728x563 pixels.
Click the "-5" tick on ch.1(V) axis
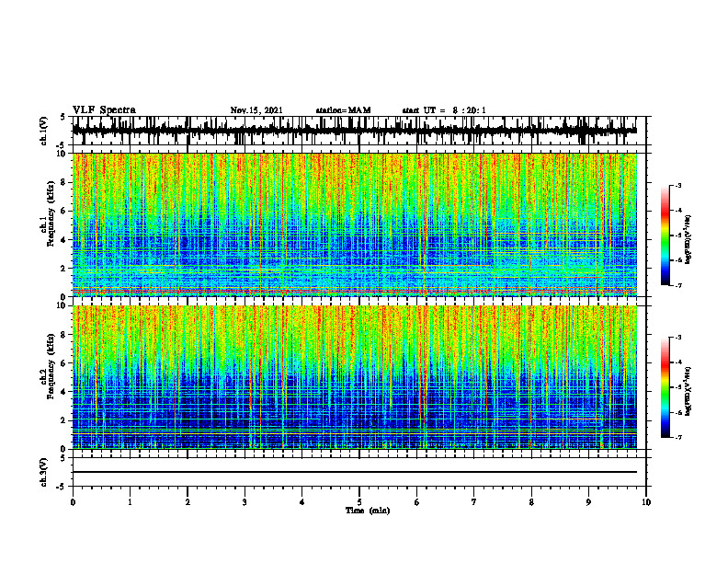click(x=61, y=145)
